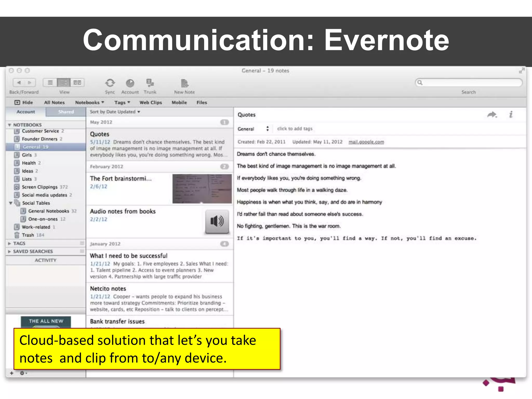Open Sort by Date Updated dropdown
Image resolution: width=532 pixels, height=399 pixels.
115,112
